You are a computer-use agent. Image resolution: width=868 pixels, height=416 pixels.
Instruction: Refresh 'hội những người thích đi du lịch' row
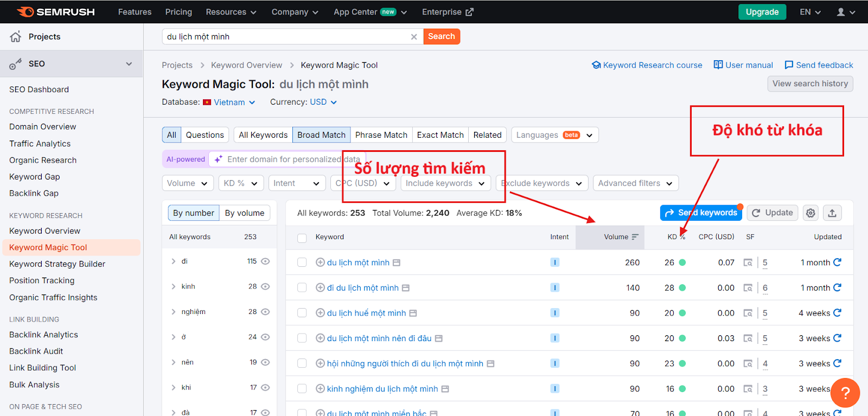pyautogui.click(x=837, y=363)
